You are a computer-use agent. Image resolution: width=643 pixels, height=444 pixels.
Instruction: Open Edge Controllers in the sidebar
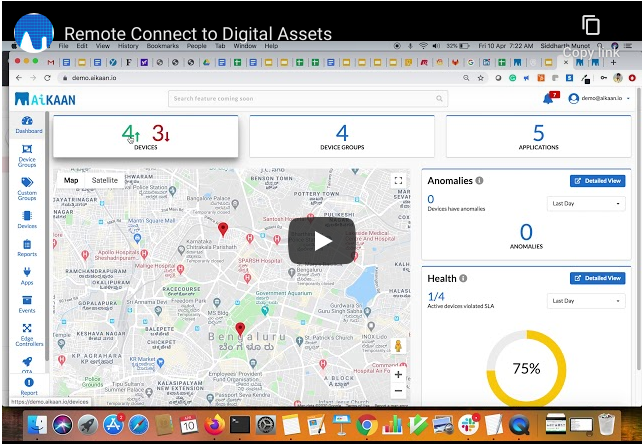click(27, 333)
